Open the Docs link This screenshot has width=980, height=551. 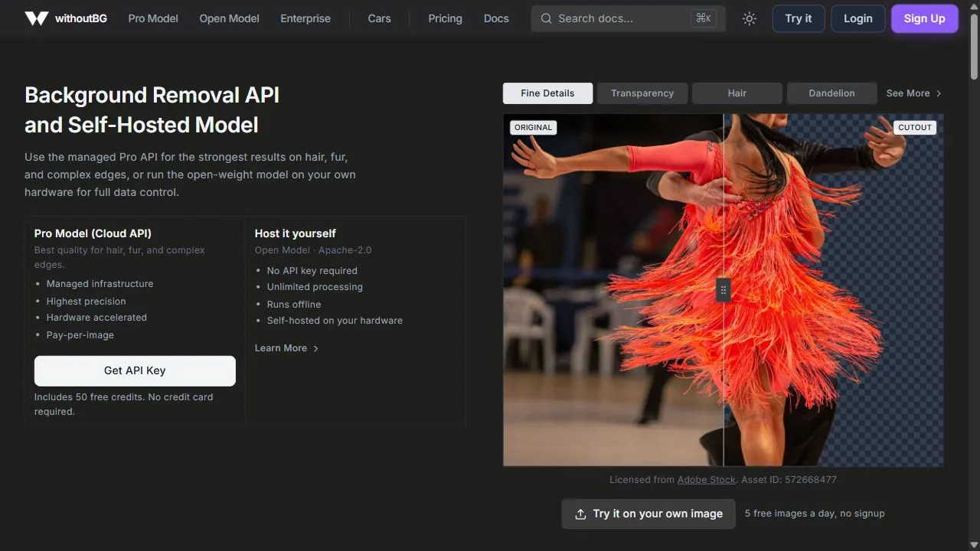496,18
